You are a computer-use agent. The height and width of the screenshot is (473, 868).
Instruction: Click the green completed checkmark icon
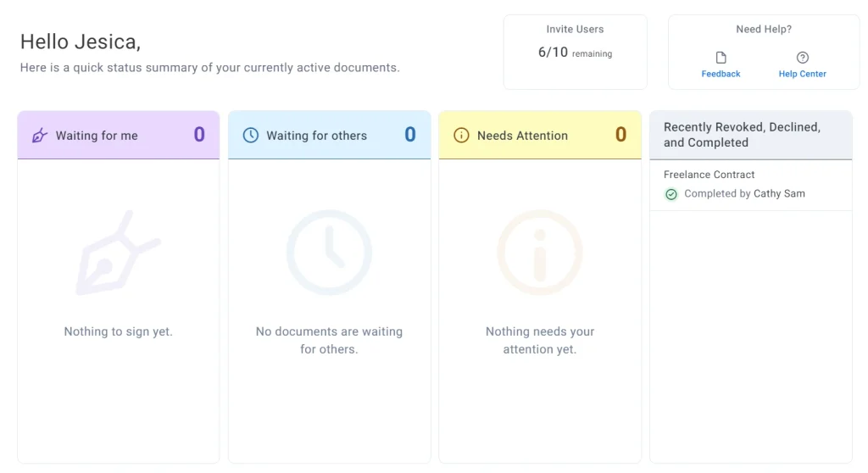coord(671,194)
